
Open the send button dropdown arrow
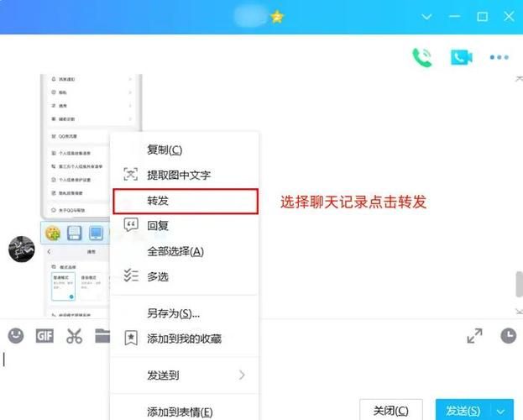[x=501, y=412]
